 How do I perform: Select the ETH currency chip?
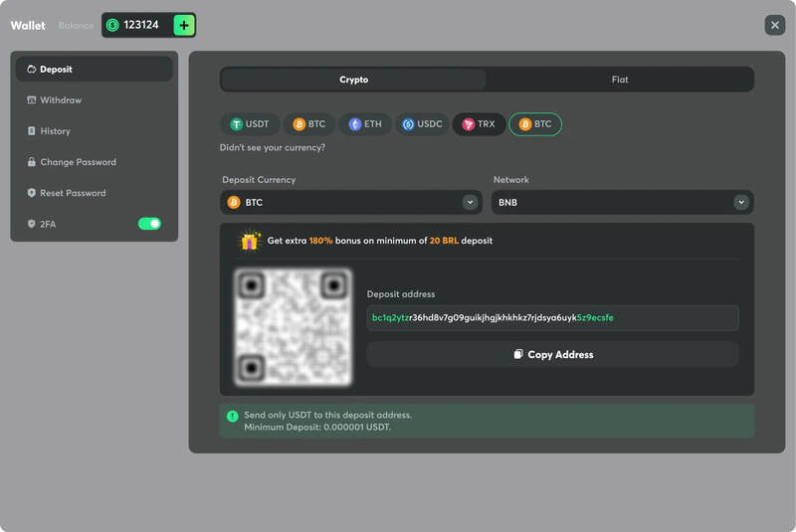tap(364, 124)
